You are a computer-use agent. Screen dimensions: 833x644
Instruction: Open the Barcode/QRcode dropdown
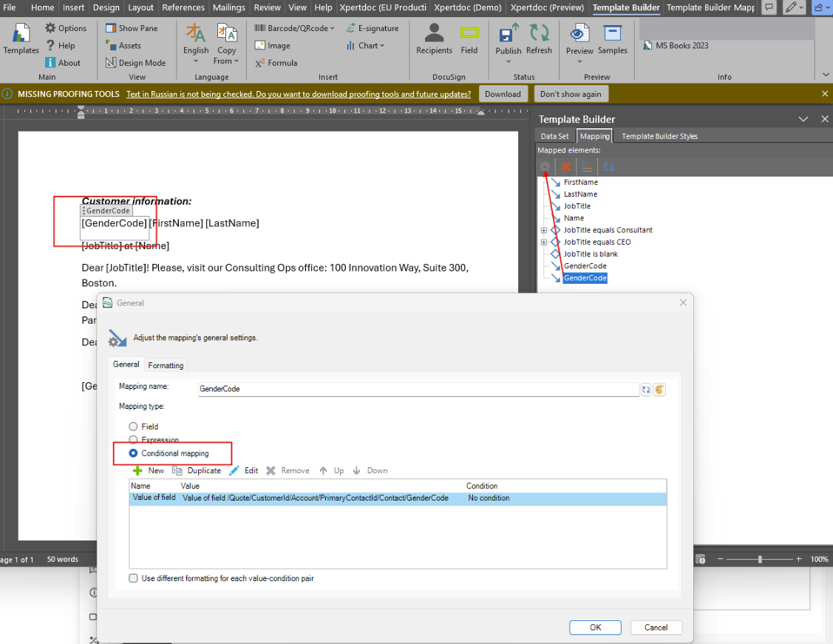[x=294, y=28]
